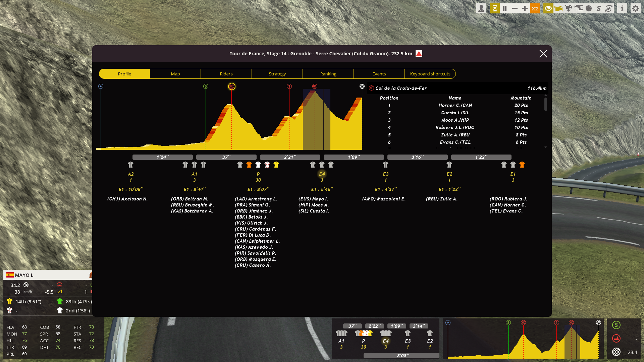Switch to helicopter camera view
Screen dimensions: 644x362
pos(579,8)
